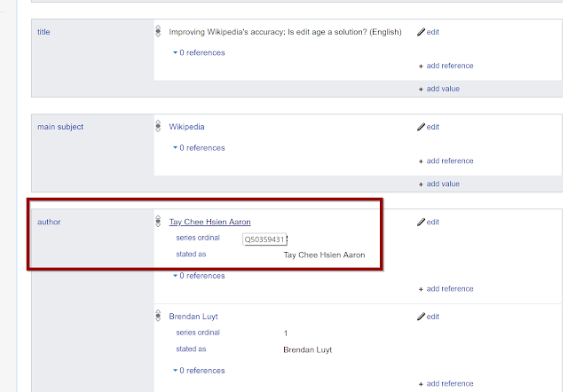Open the author property link

tap(49, 222)
